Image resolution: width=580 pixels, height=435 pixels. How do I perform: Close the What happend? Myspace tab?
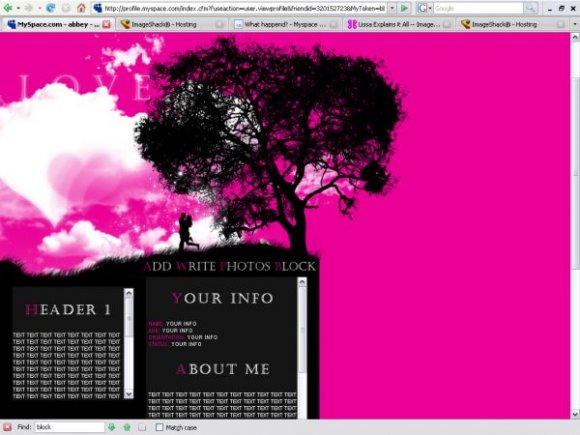click(x=333, y=24)
